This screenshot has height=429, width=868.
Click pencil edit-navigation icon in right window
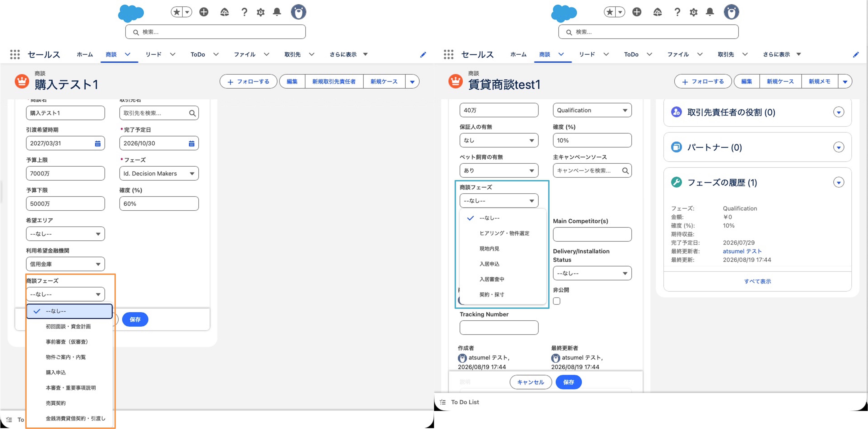click(x=856, y=55)
